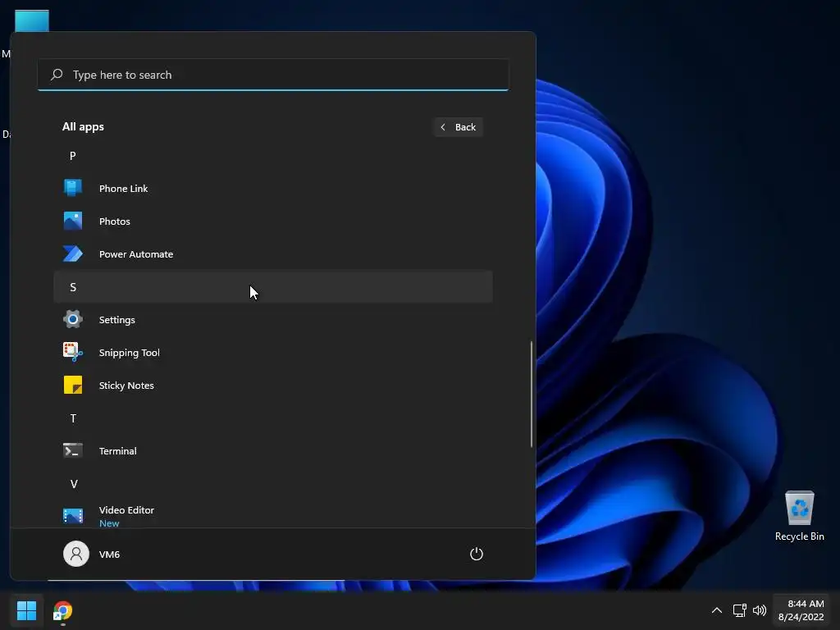The height and width of the screenshot is (630, 840).
Task: Click the 'Photos' text label
Action: (115, 221)
